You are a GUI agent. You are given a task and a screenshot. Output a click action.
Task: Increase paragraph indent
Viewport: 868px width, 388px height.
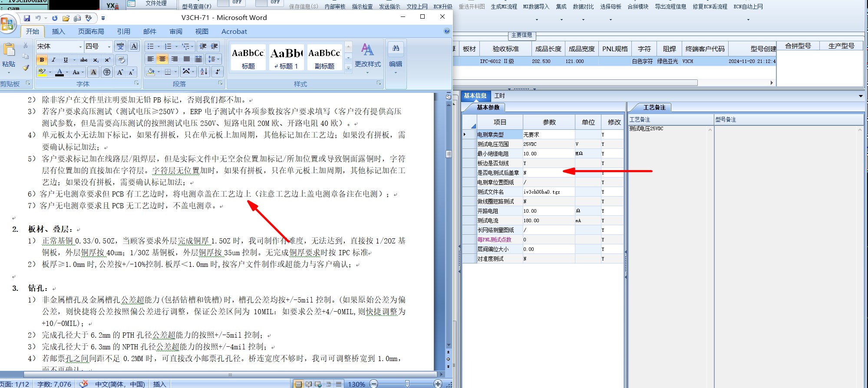215,46
